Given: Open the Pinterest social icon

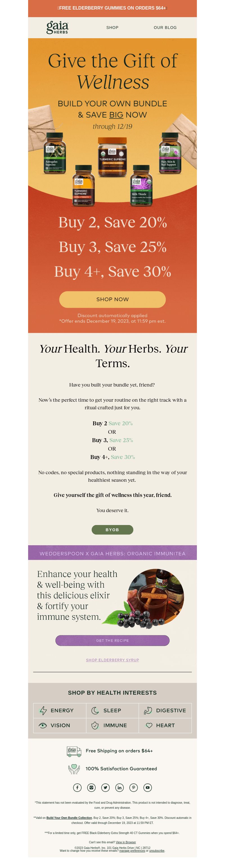Looking at the screenshot, I should coord(134,787).
